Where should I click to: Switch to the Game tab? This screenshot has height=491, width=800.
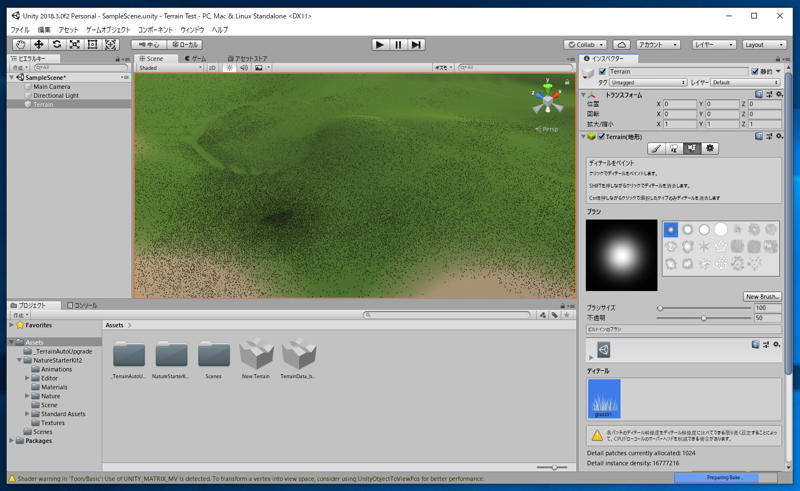pyautogui.click(x=196, y=59)
